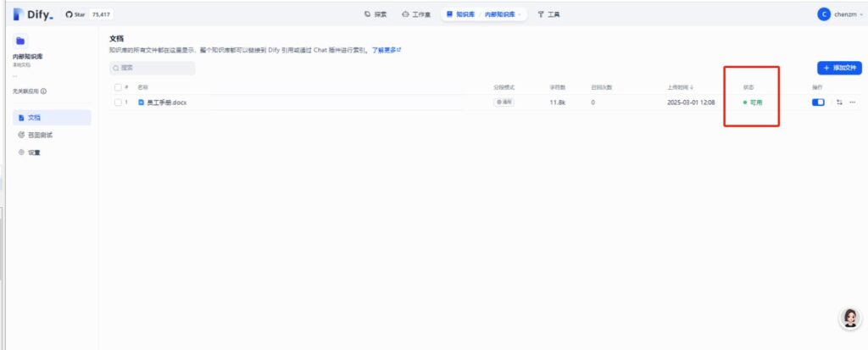Select the checkbox for 员工手册.docx

118,102
